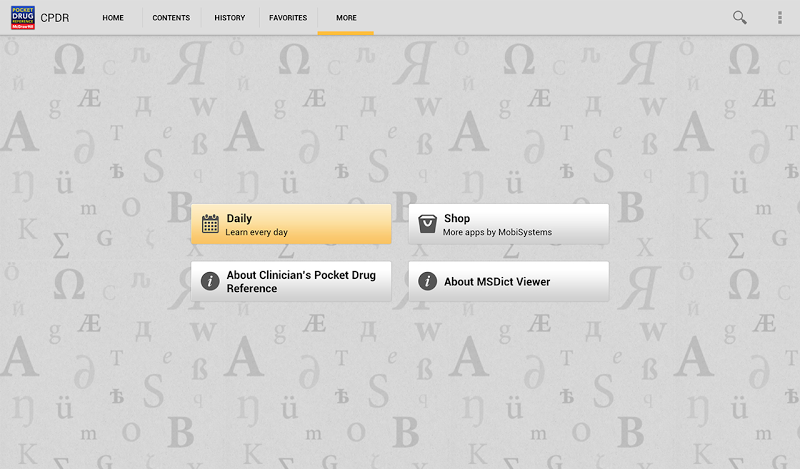Select the MORE tab
The image size is (800, 469).
pos(346,18)
